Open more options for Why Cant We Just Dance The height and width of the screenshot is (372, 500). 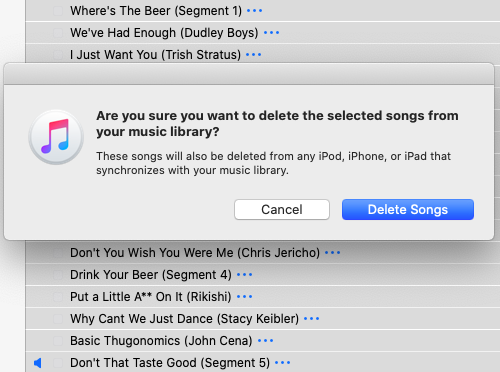click(312, 319)
